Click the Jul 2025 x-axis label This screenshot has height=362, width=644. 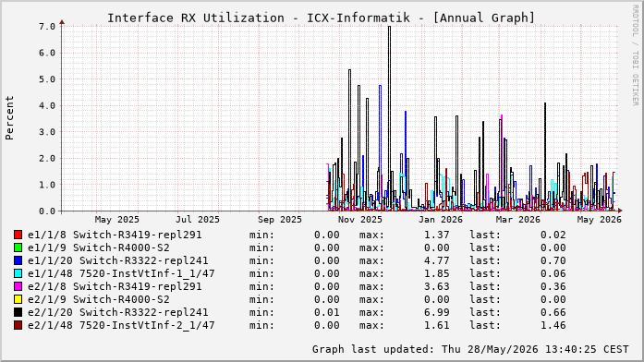click(198, 220)
